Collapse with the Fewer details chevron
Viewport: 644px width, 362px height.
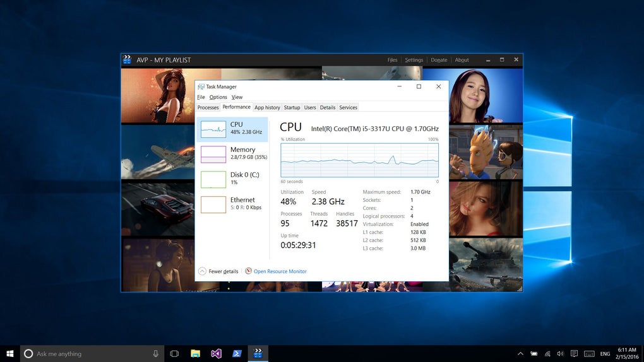pos(202,271)
